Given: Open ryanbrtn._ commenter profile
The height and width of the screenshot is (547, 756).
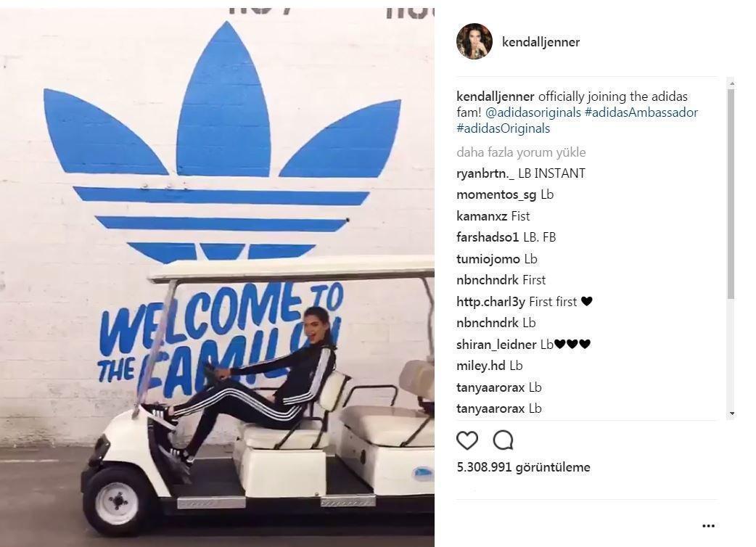Looking at the screenshot, I should [x=485, y=173].
